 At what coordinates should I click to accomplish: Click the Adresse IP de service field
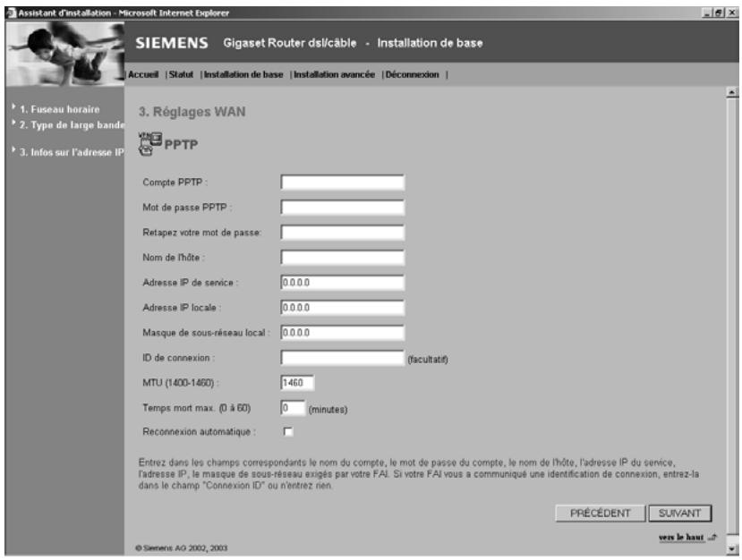343,283
